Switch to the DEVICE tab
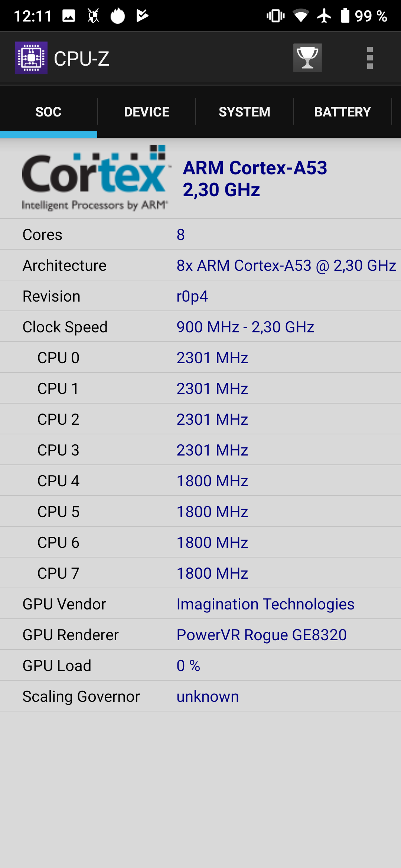Viewport: 401px width, 868px height. coord(147,112)
